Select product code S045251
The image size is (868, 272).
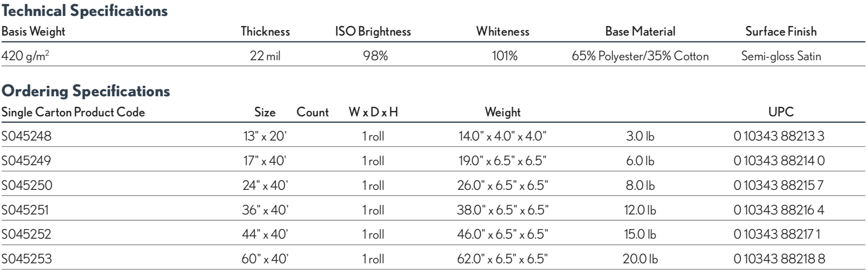(25, 210)
